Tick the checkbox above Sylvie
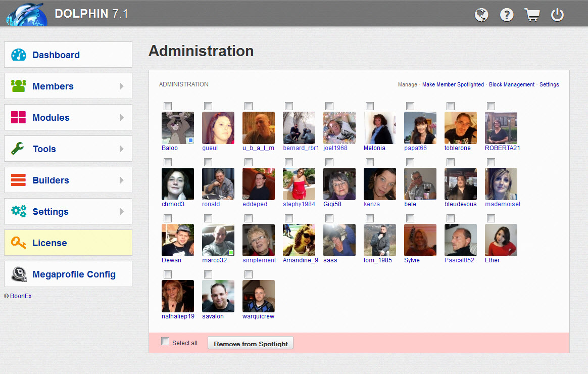The width and height of the screenshot is (588, 374). coord(410,218)
